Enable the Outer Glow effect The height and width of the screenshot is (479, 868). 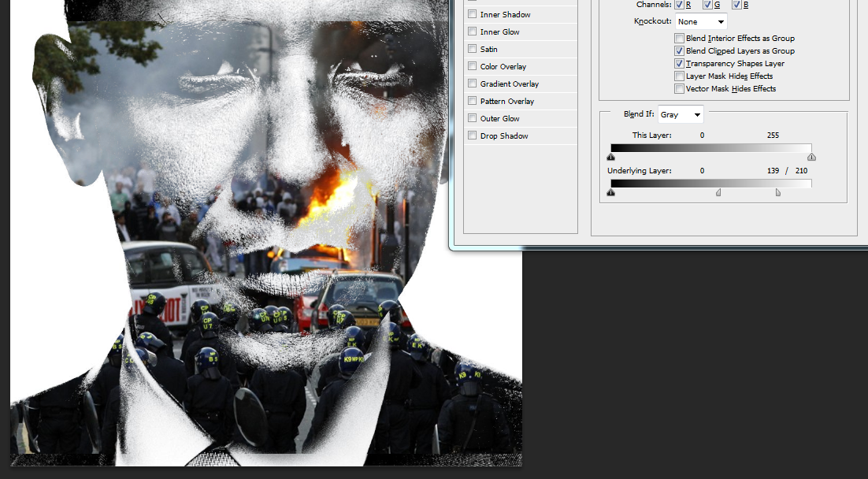pyautogui.click(x=473, y=118)
